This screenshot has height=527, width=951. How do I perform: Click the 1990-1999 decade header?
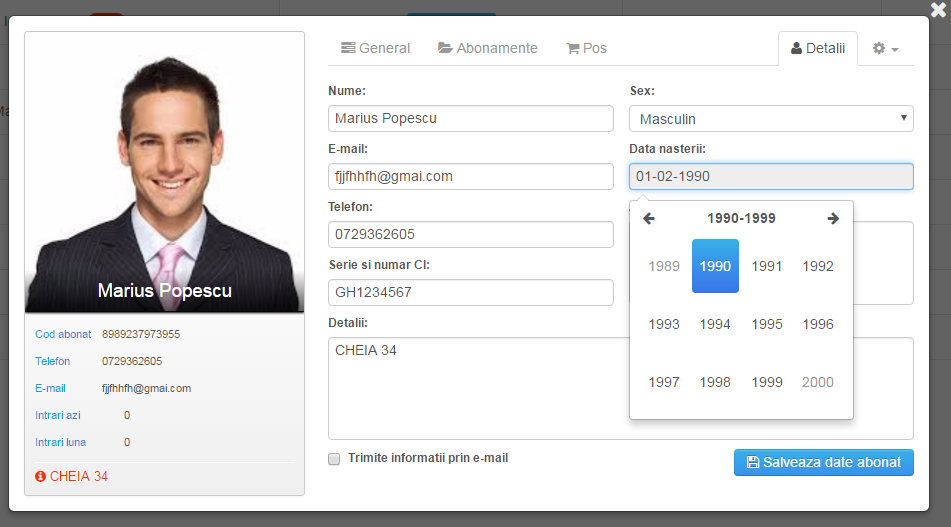point(741,218)
